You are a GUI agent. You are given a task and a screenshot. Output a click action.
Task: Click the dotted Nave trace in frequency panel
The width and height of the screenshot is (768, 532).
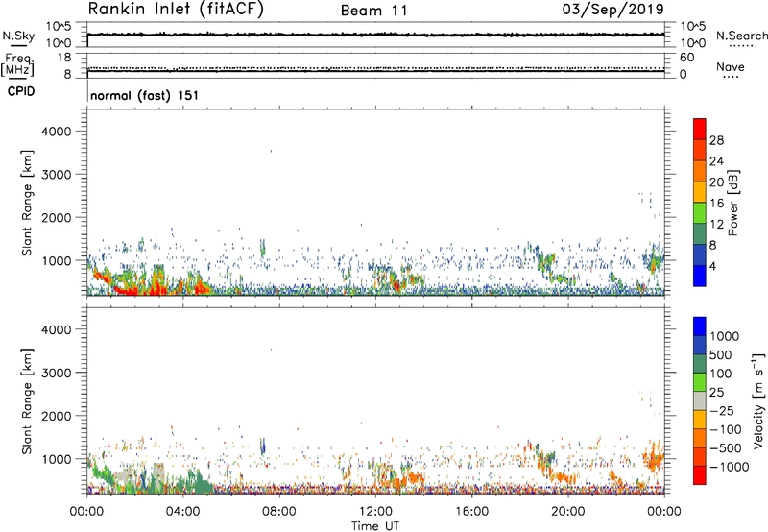pyautogui.click(x=375, y=67)
